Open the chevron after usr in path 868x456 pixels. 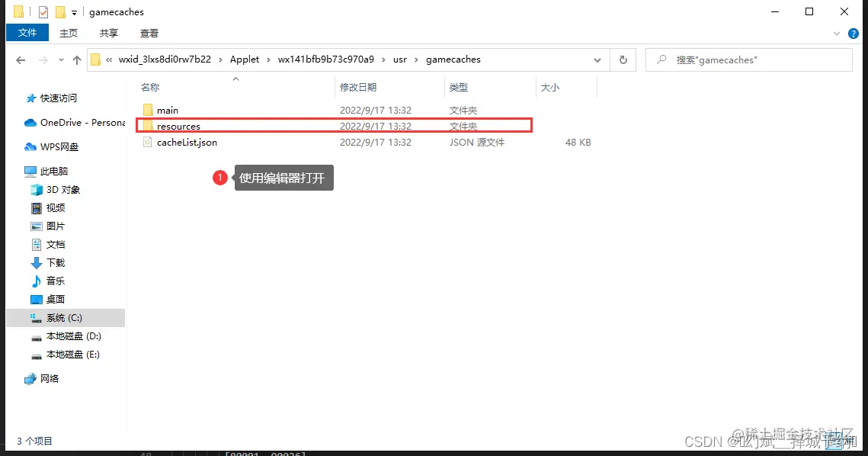point(416,59)
